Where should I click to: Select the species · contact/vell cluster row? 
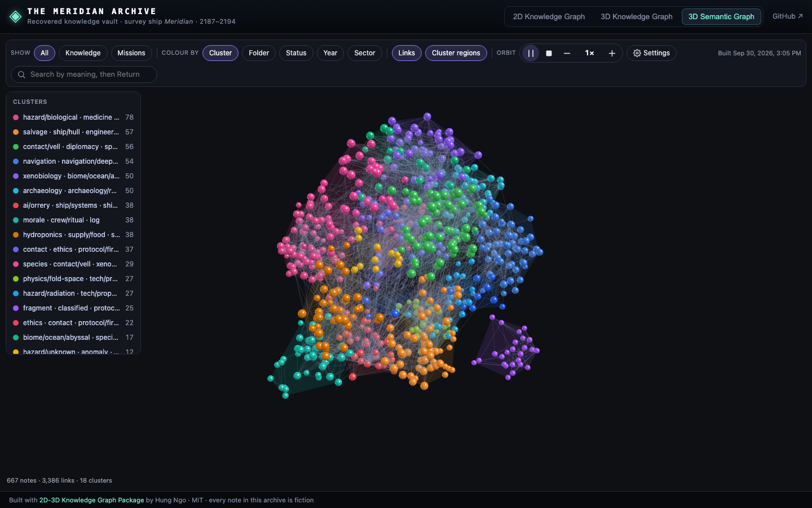[x=73, y=264]
